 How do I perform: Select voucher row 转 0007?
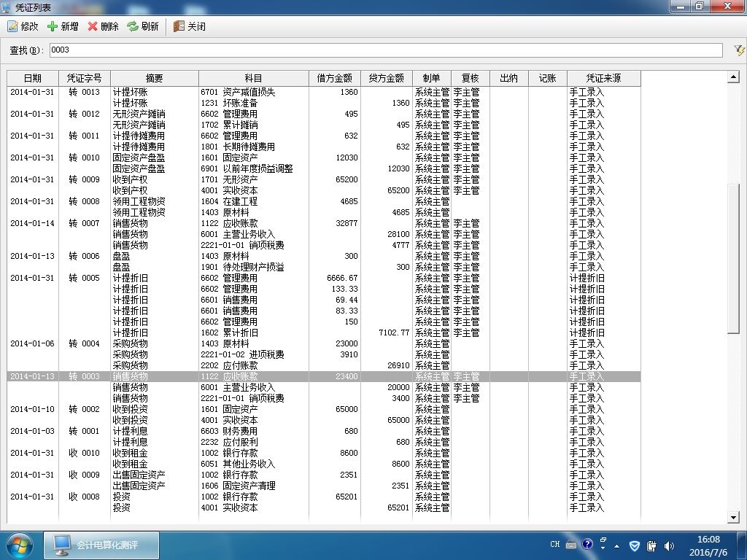[x=324, y=223]
